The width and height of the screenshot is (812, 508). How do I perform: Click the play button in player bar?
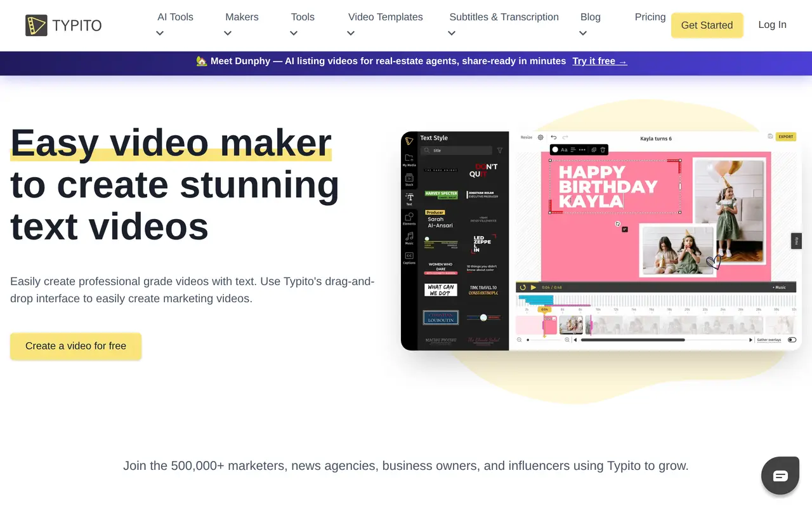pos(534,287)
